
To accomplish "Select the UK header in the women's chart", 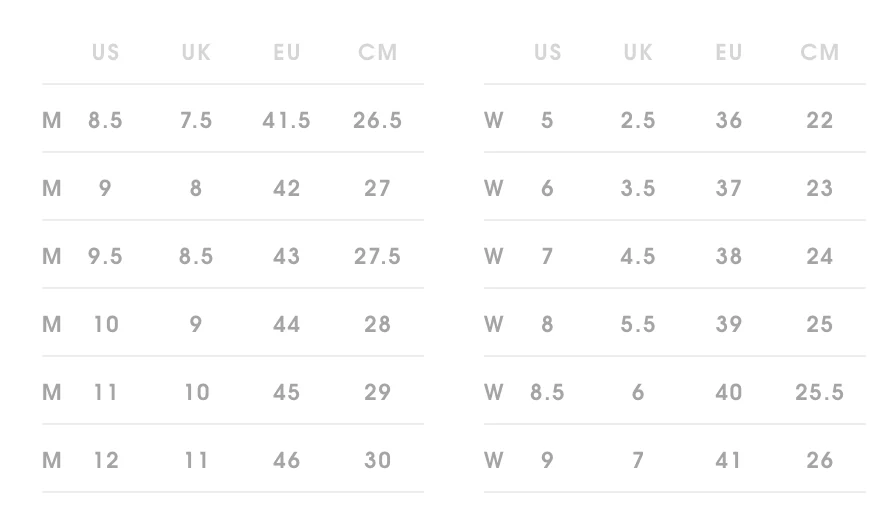I will coord(638,52).
